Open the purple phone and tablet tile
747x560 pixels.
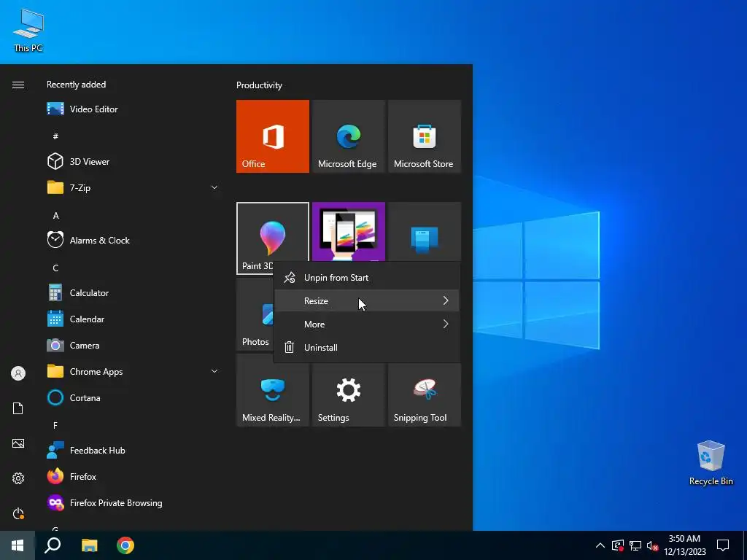click(348, 231)
